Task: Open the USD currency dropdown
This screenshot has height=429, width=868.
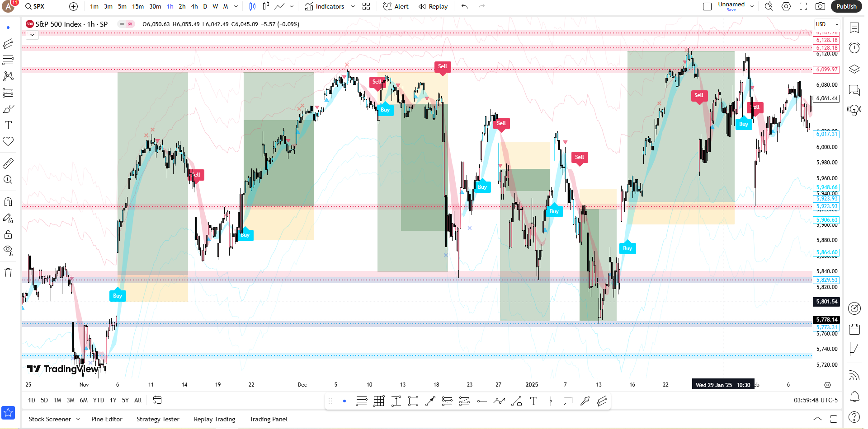Action: 827,24
